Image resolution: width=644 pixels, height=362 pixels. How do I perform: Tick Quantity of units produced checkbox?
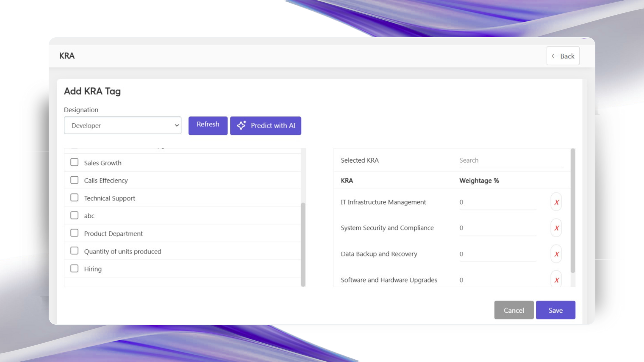click(74, 251)
